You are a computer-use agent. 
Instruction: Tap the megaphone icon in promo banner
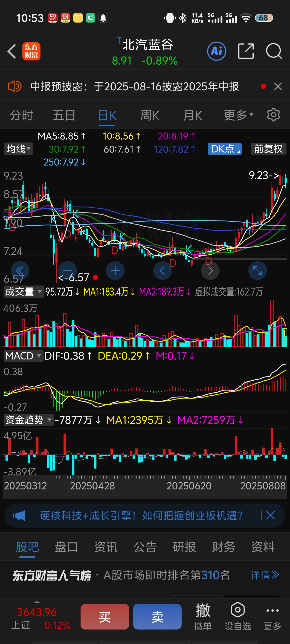(x=19, y=515)
